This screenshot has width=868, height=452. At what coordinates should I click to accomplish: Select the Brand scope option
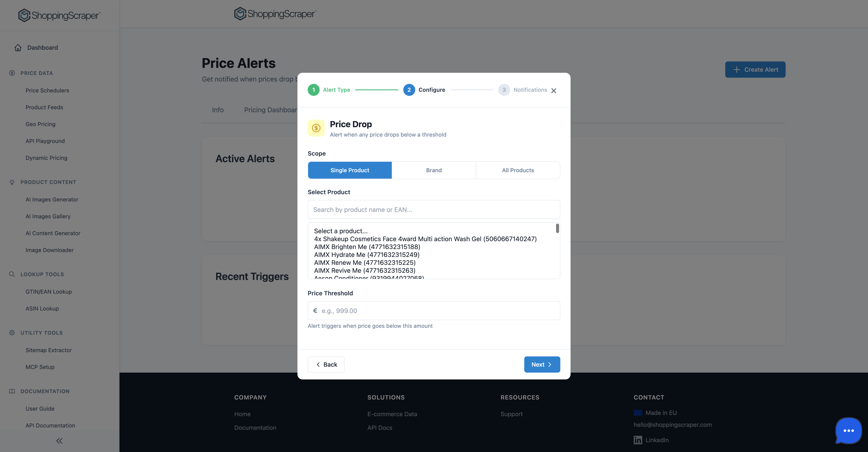coord(434,170)
